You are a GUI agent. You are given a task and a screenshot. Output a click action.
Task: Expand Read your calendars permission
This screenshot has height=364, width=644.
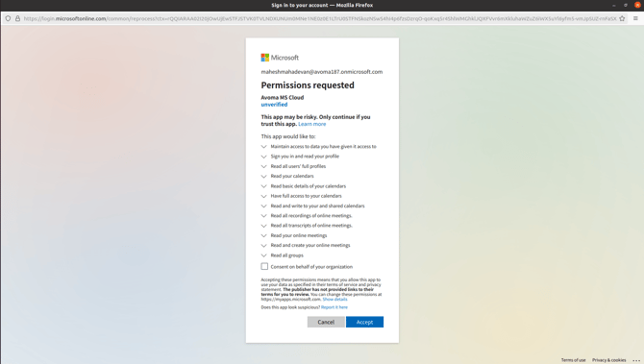tap(263, 176)
